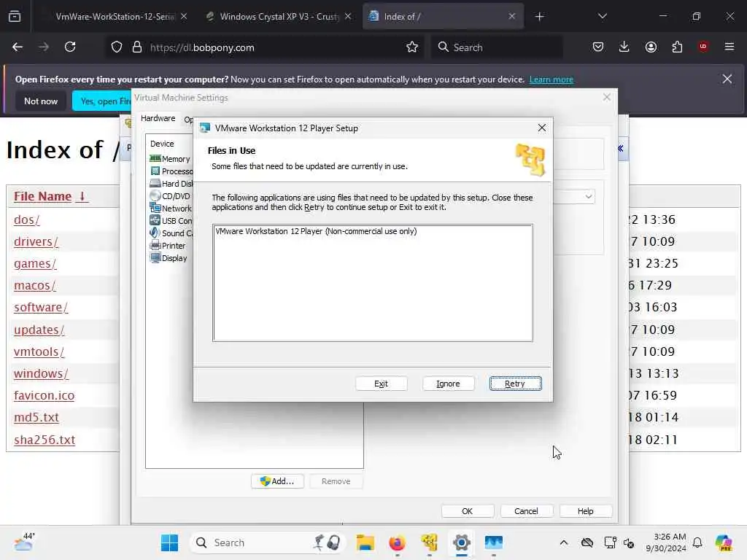747x560 pixels.
Task: Click Ignore in VMware Setup dialog
Action: (449, 384)
